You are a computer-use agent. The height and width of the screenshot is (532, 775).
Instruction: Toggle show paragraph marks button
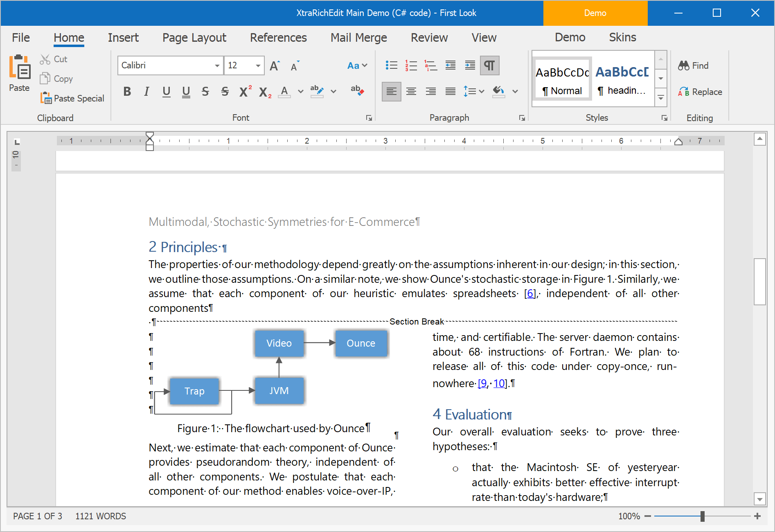coord(489,65)
